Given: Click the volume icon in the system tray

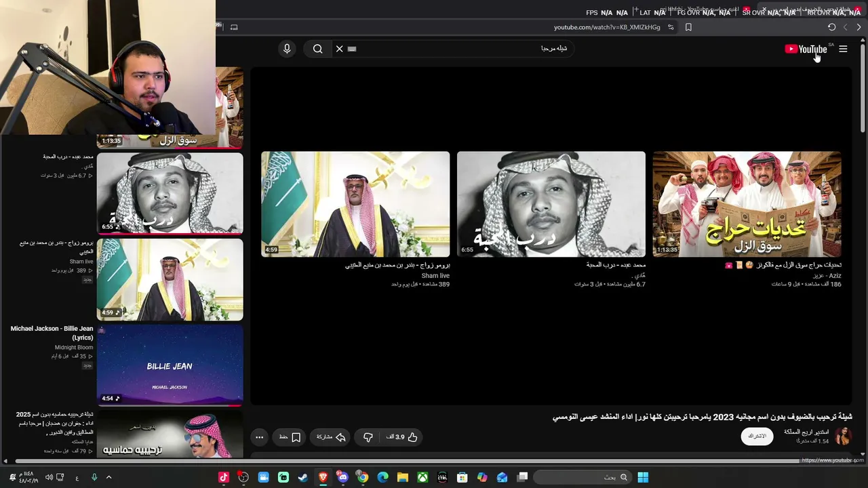Looking at the screenshot, I should [49, 477].
